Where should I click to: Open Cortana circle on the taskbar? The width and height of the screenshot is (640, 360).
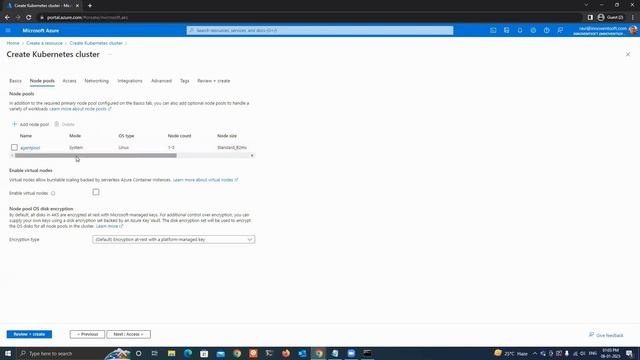point(138,353)
